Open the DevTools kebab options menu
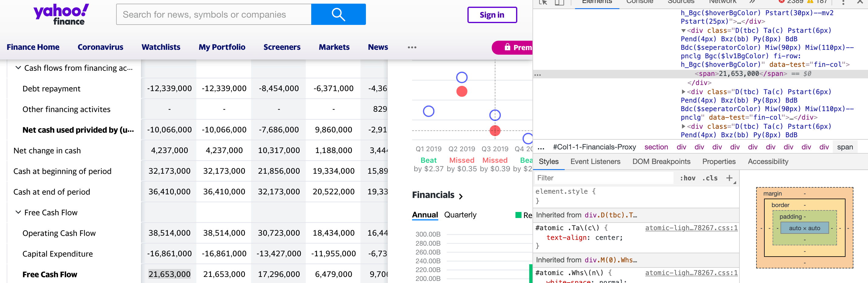This screenshot has width=868, height=283. tap(843, 2)
